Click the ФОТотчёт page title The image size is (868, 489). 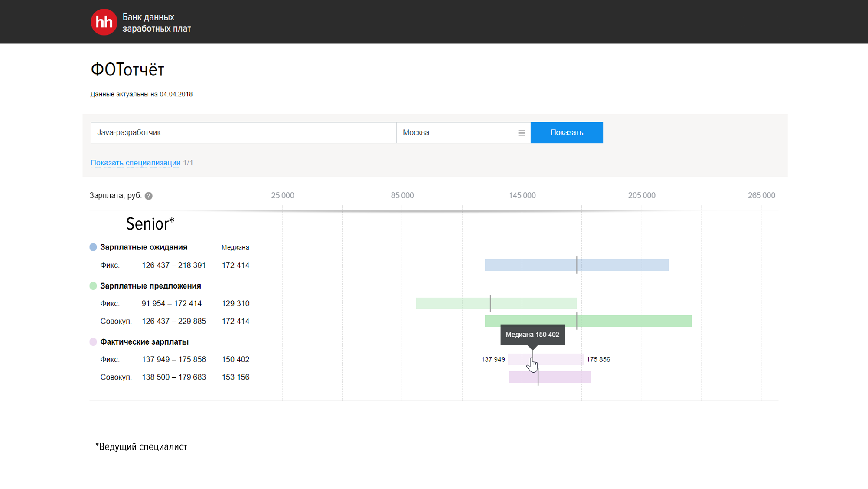pyautogui.click(x=127, y=69)
